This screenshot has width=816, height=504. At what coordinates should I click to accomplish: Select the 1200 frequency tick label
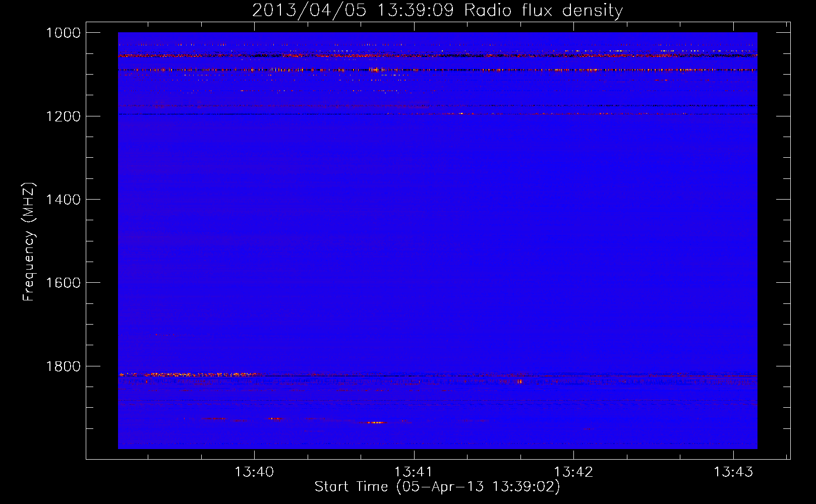coord(63,116)
